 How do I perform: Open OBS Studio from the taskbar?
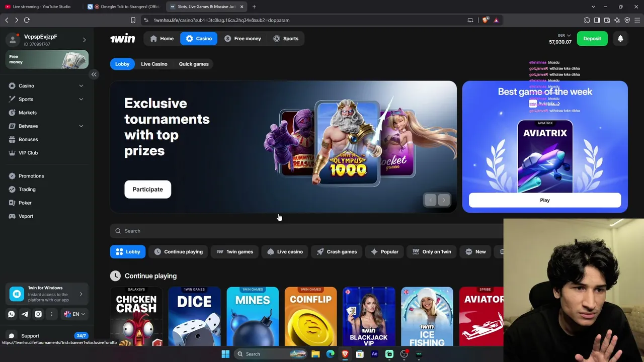[404, 354]
